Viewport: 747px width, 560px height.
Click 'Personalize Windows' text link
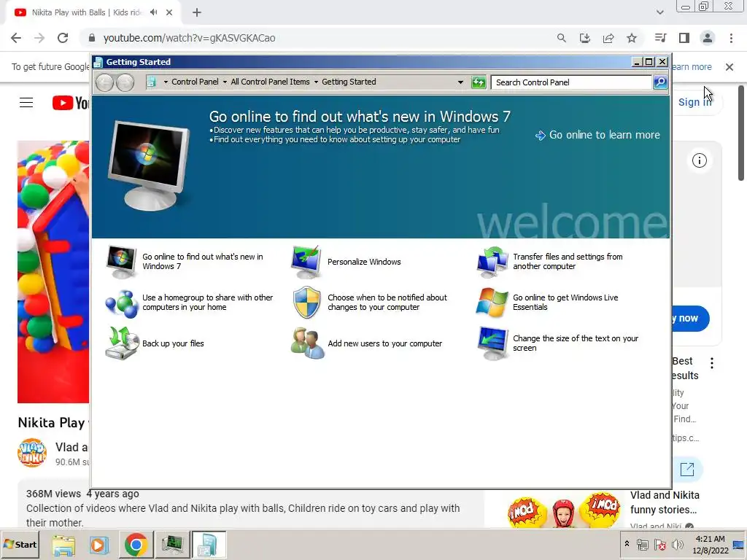click(x=364, y=262)
